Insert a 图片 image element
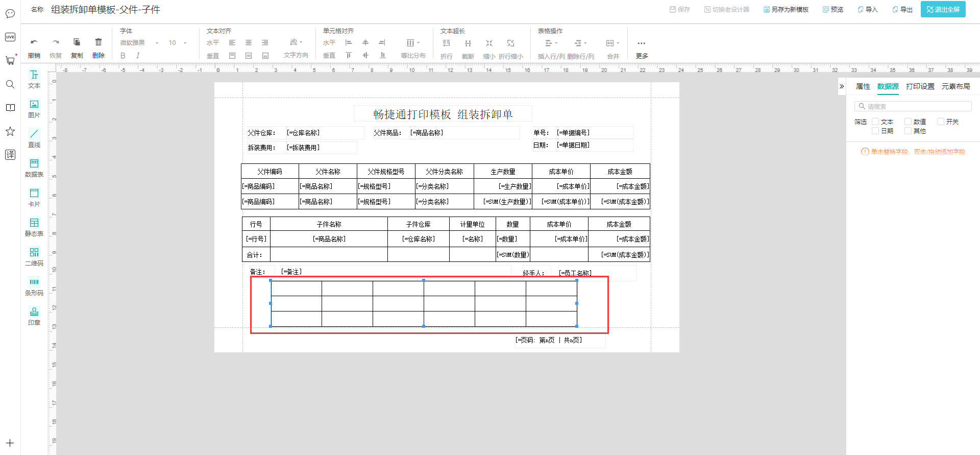Viewport: 980px width, 455px height. (x=34, y=108)
